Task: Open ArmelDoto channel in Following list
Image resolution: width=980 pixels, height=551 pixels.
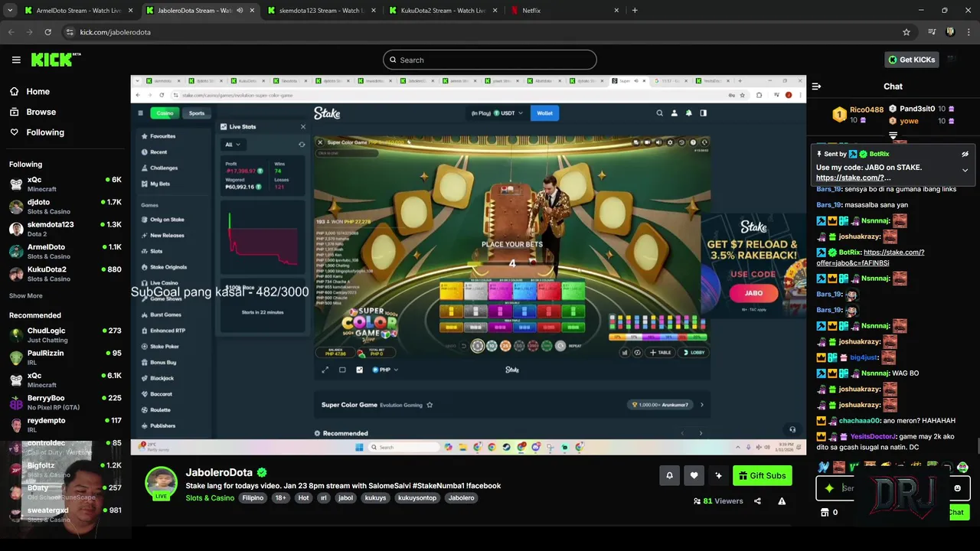Action: tap(65, 251)
